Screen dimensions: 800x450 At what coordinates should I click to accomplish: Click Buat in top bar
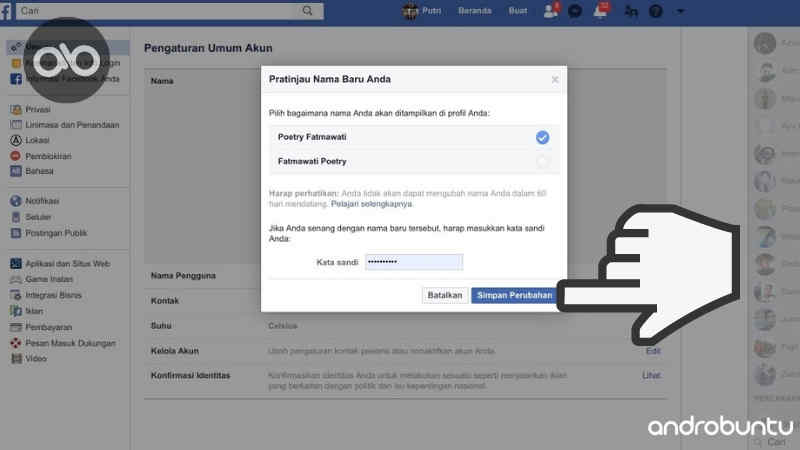point(517,11)
